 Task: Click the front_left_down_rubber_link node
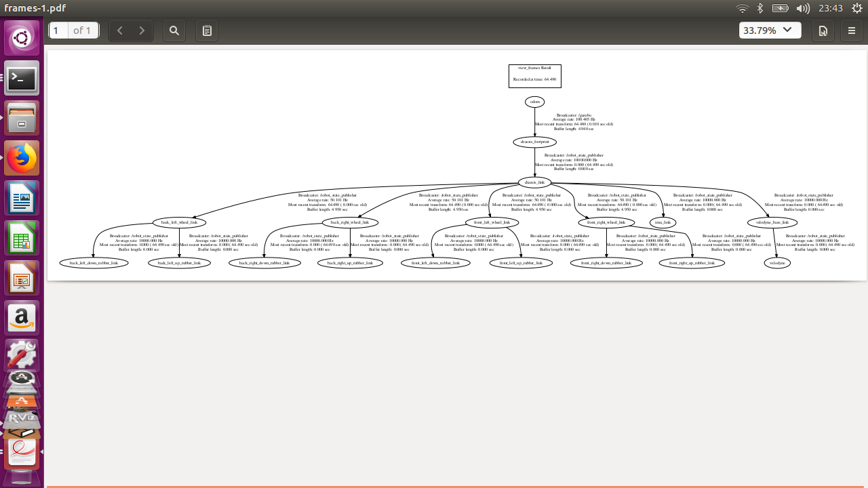point(435,262)
